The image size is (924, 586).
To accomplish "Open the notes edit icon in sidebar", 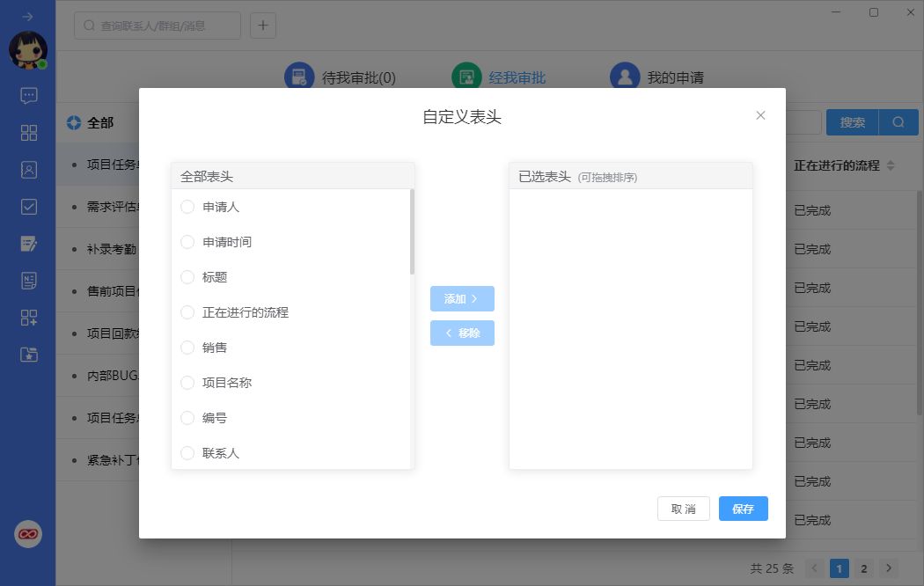I will (x=29, y=244).
